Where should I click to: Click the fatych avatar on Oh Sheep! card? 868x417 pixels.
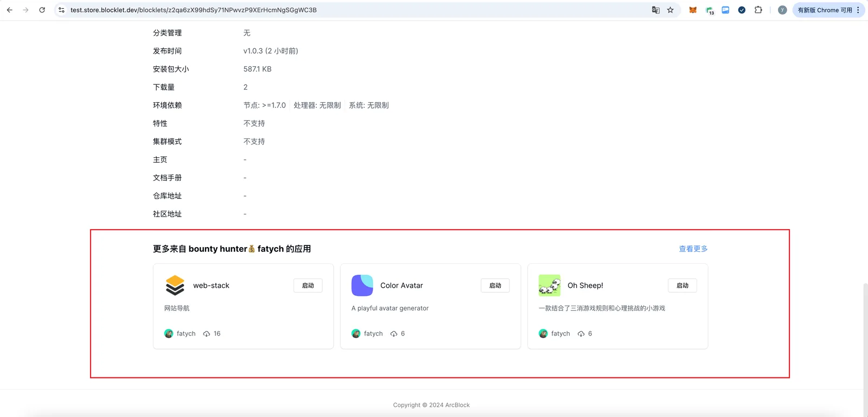[x=543, y=333]
